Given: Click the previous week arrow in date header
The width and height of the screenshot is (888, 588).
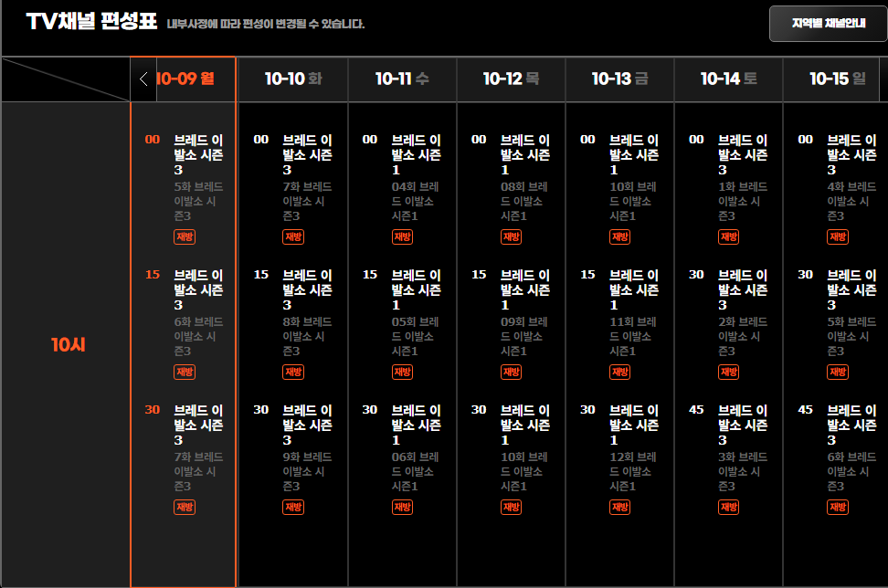Looking at the screenshot, I should (143, 79).
